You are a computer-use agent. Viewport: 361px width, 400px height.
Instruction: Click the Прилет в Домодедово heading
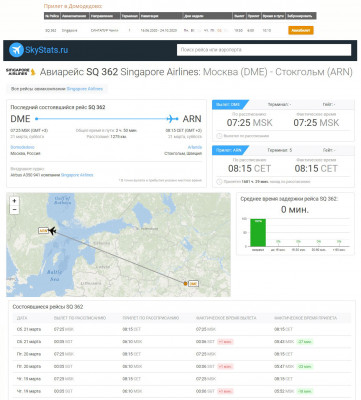coord(73,6)
